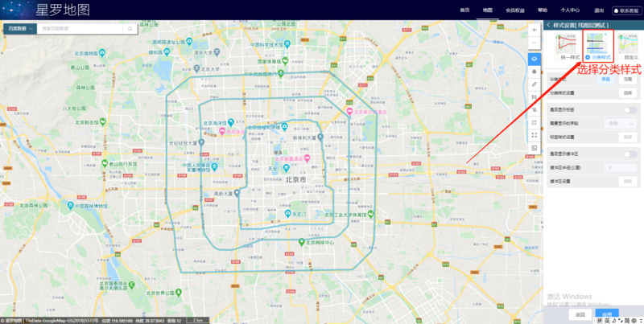Click the 北京植物园 map marker
Screen dimensions: 644x324
point(102,53)
